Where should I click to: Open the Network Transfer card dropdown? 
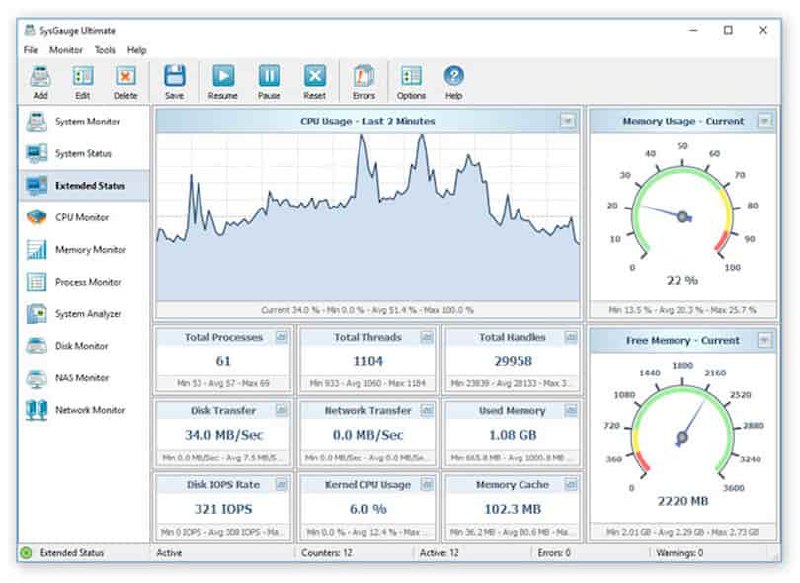click(427, 410)
